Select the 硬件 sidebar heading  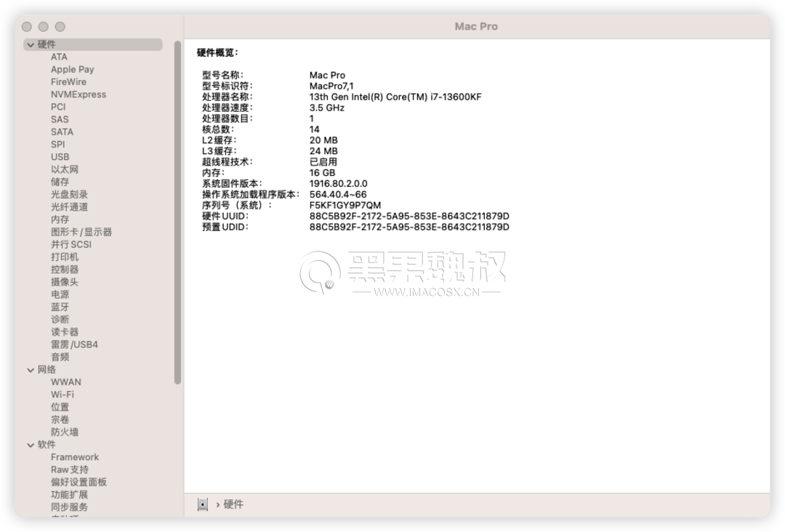coord(92,44)
